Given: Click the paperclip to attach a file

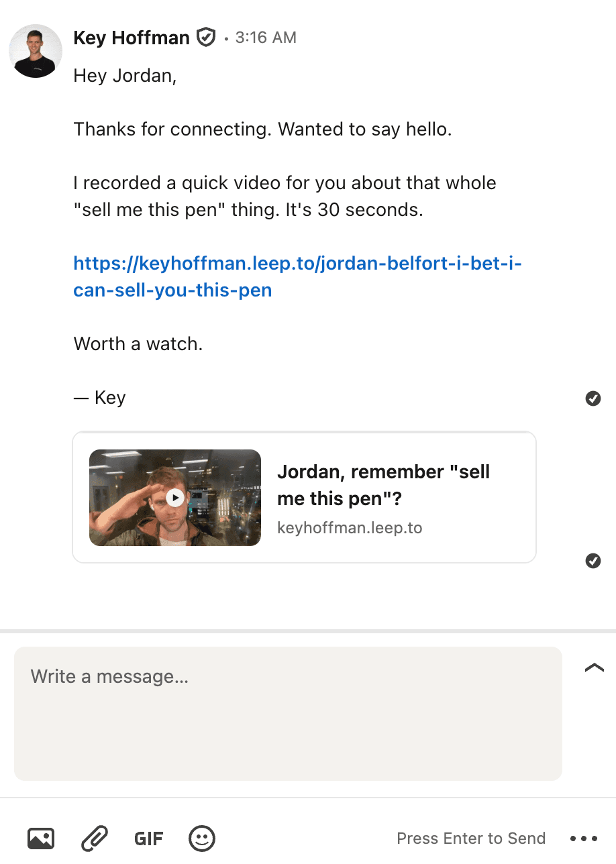Looking at the screenshot, I should click(95, 838).
